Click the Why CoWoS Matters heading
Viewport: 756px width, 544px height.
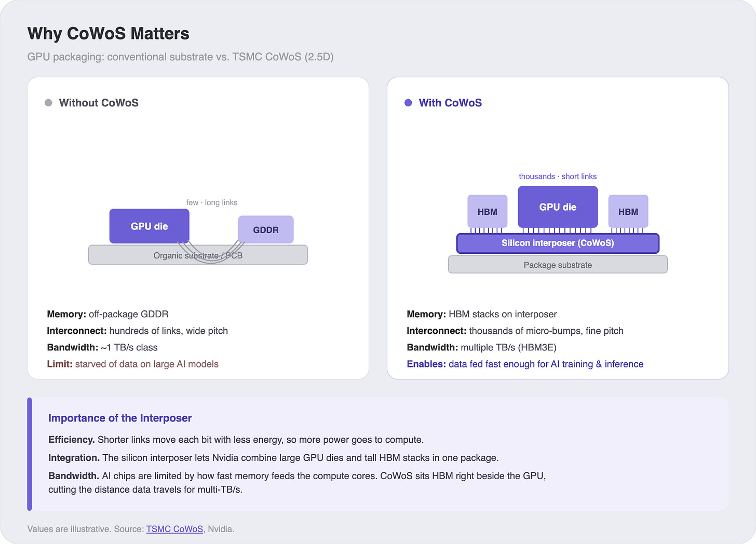point(109,34)
